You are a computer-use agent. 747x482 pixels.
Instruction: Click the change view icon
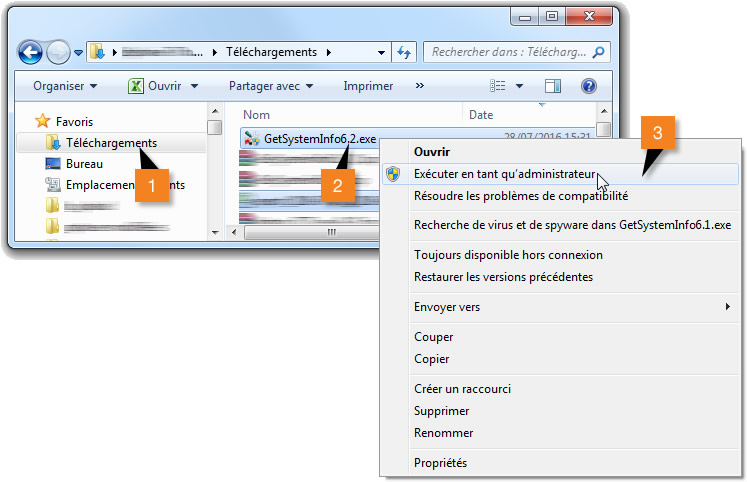[499, 87]
